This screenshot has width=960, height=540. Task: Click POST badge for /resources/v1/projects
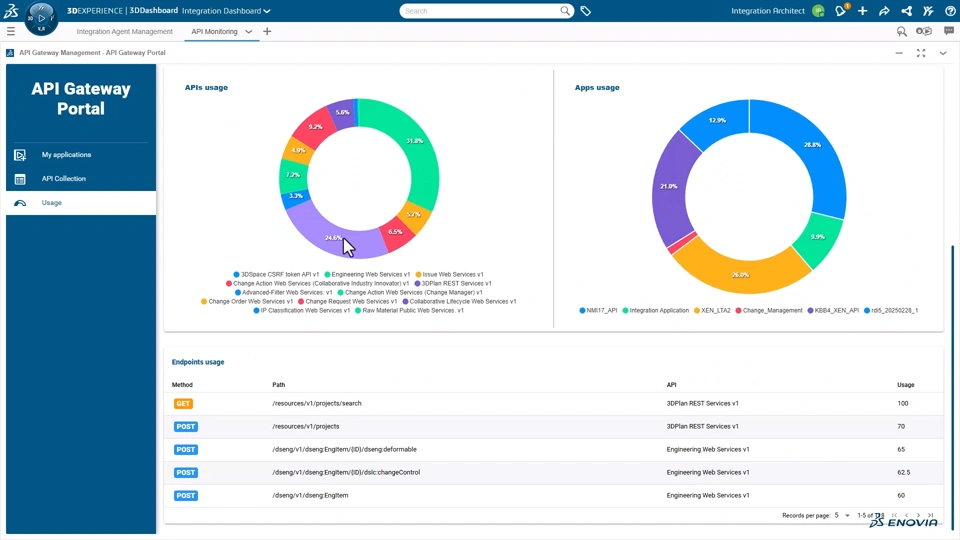186,427
